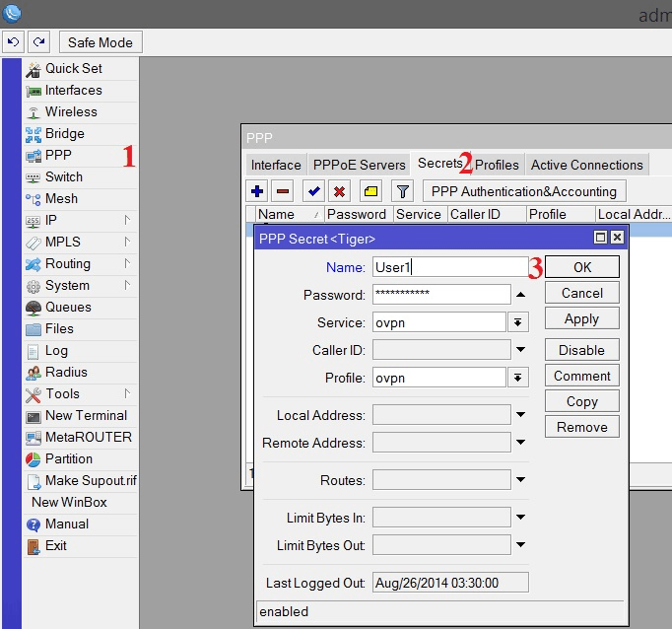
Task: Expand the Remote Address field
Action: [520, 442]
